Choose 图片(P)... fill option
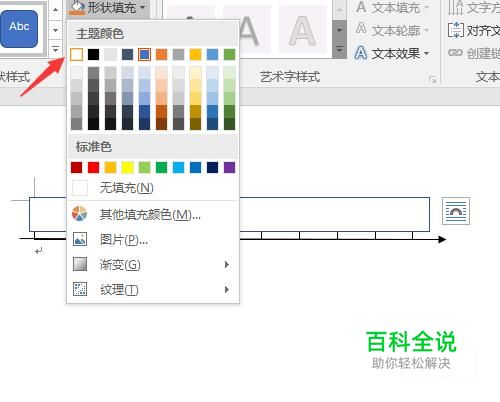Image resolution: width=500 pixels, height=402 pixels. click(x=153, y=239)
